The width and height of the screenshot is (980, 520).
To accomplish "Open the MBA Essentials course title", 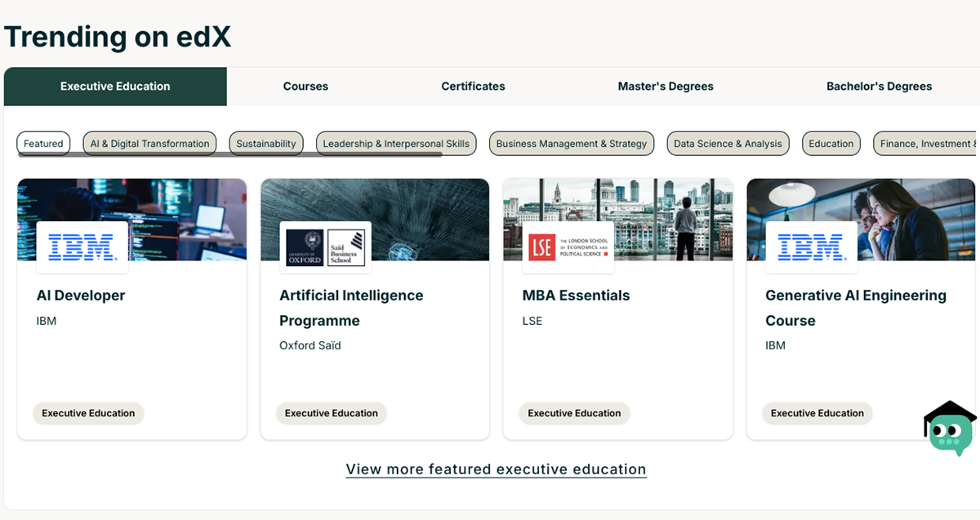I will point(576,296).
